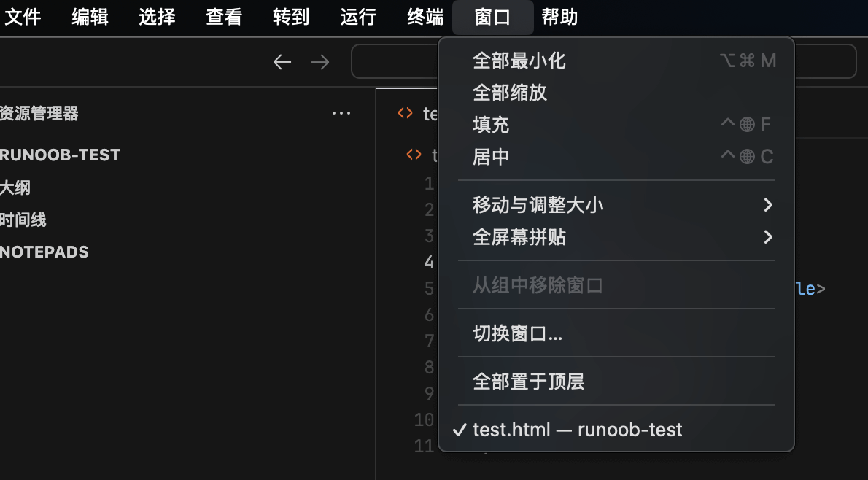Expand the NOTEPADS section
The height and width of the screenshot is (480, 868).
point(44,252)
